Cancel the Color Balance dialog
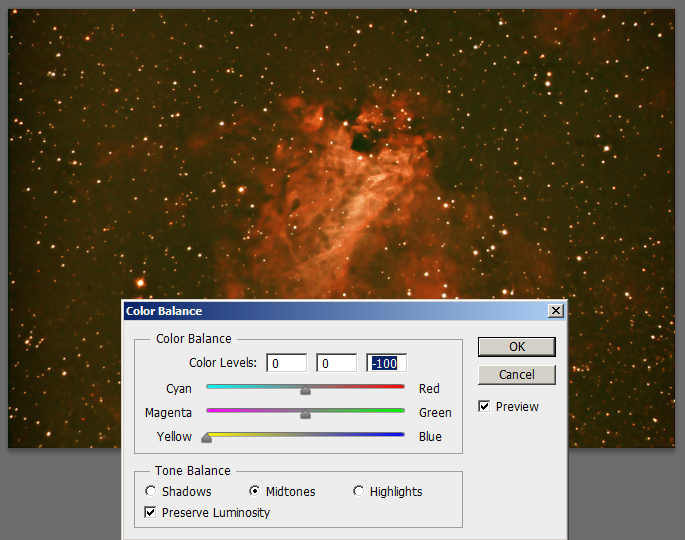685x540 pixels. (x=517, y=375)
